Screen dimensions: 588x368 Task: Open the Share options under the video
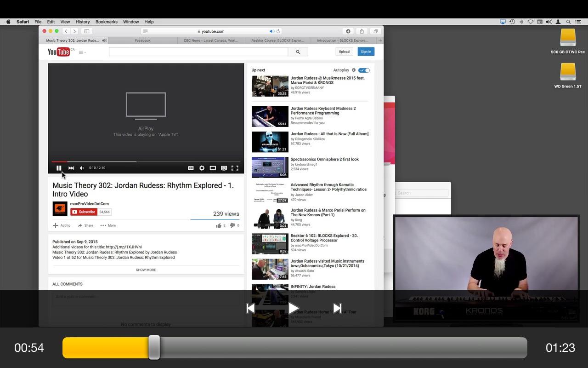click(x=85, y=225)
